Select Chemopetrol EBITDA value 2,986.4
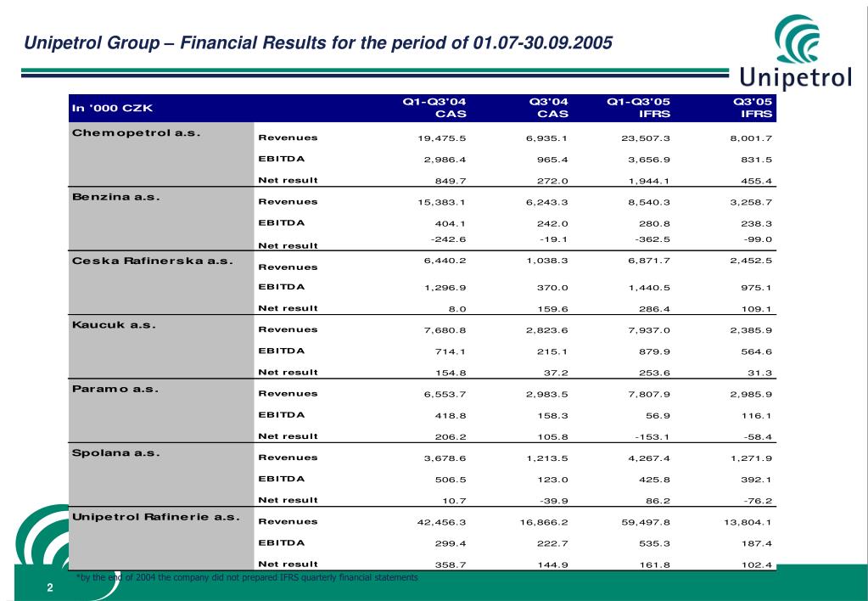The image size is (868, 601). (x=445, y=160)
